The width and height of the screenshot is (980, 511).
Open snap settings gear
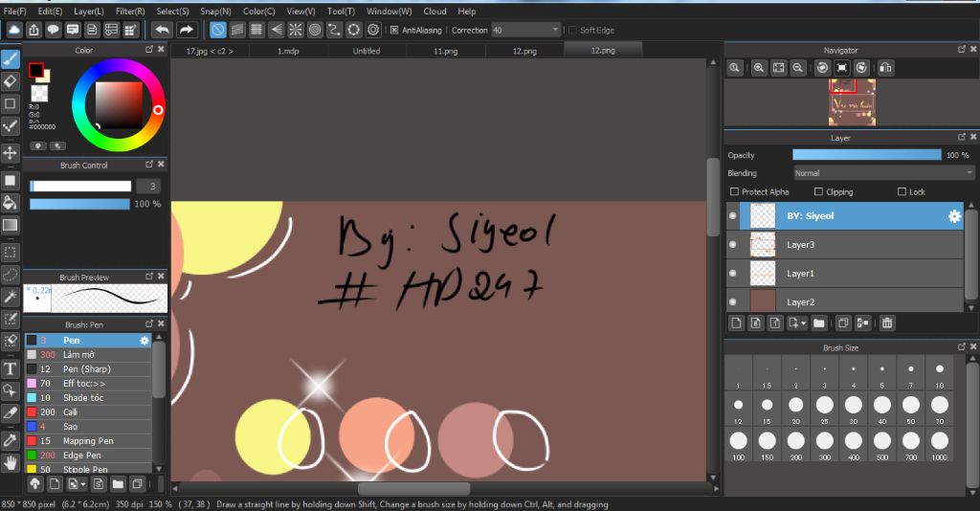(x=373, y=30)
